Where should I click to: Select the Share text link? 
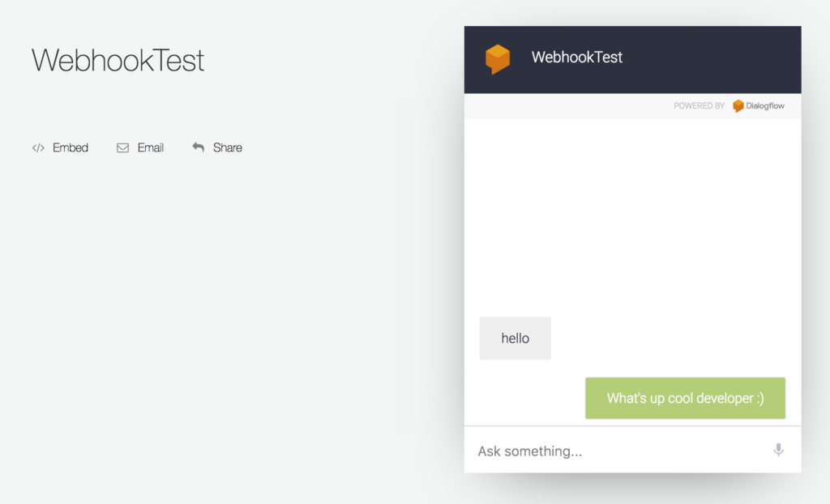pyautogui.click(x=228, y=148)
